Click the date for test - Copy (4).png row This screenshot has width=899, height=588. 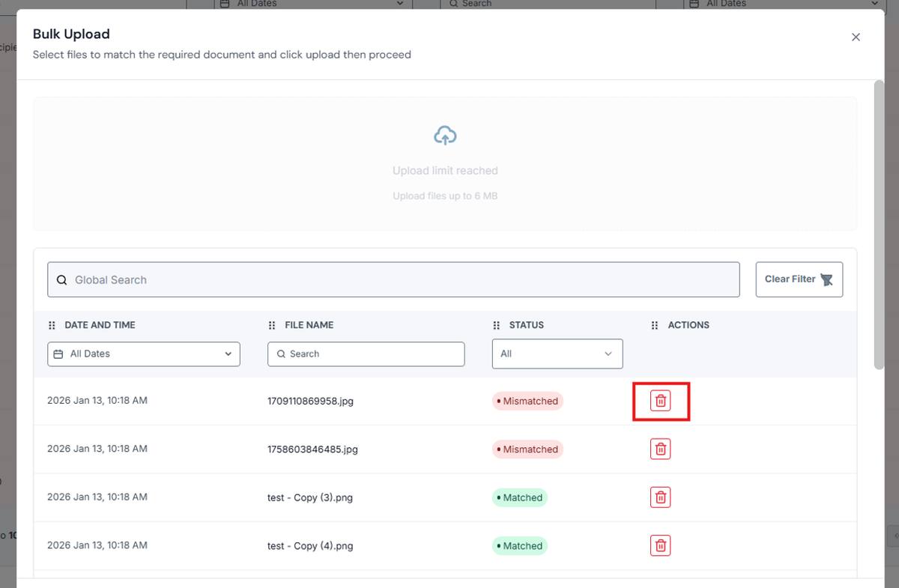click(x=97, y=545)
